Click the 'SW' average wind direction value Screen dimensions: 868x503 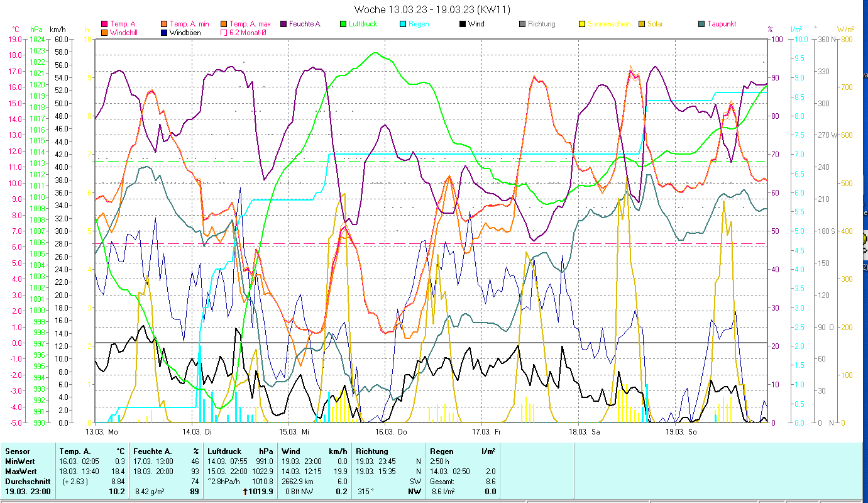(415, 482)
